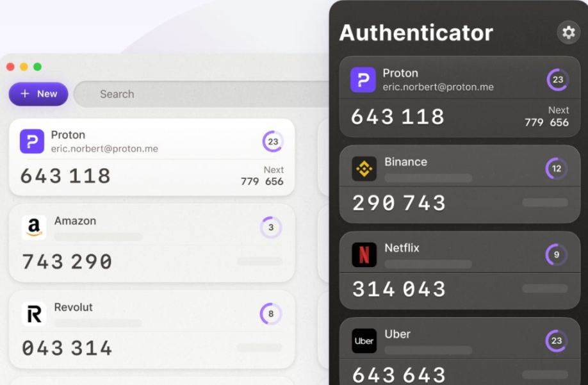Copy Uber code 643 643
The width and height of the screenshot is (588, 385).
click(x=399, y=375)
